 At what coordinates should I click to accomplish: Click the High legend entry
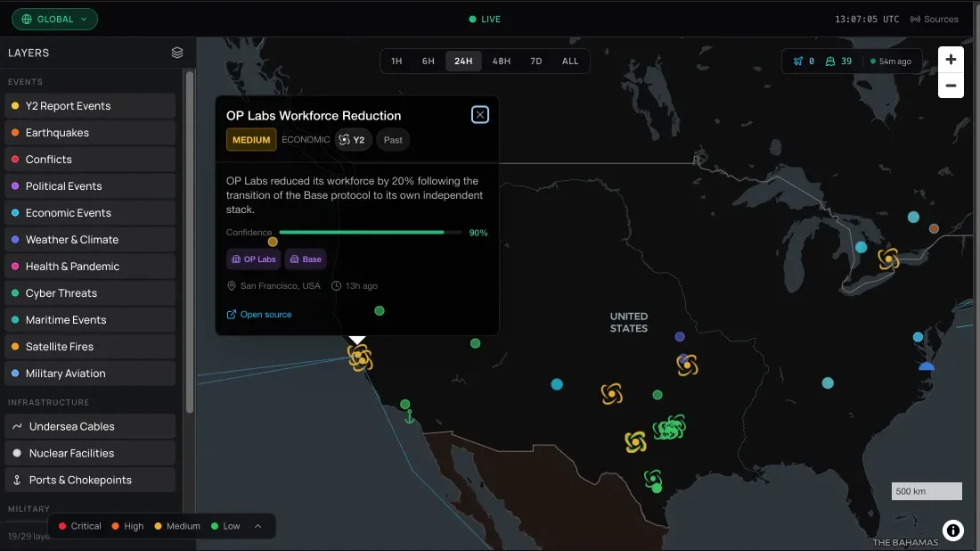point(127,526)
